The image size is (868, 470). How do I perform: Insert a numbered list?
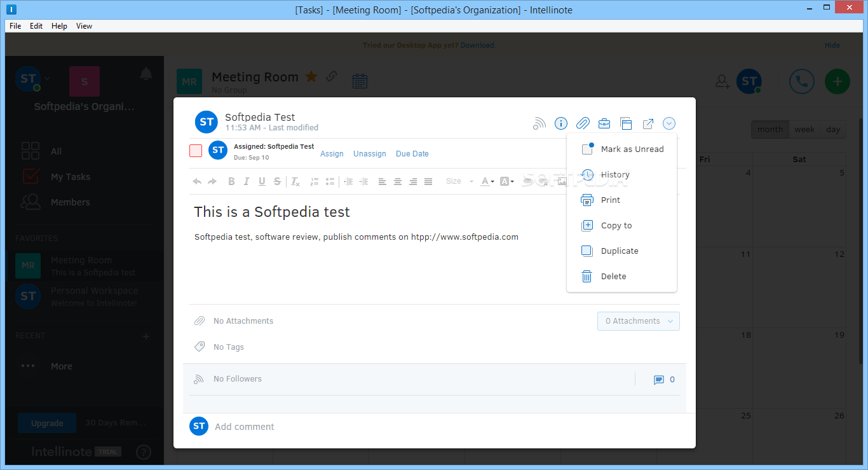click(x=314, y=181)
